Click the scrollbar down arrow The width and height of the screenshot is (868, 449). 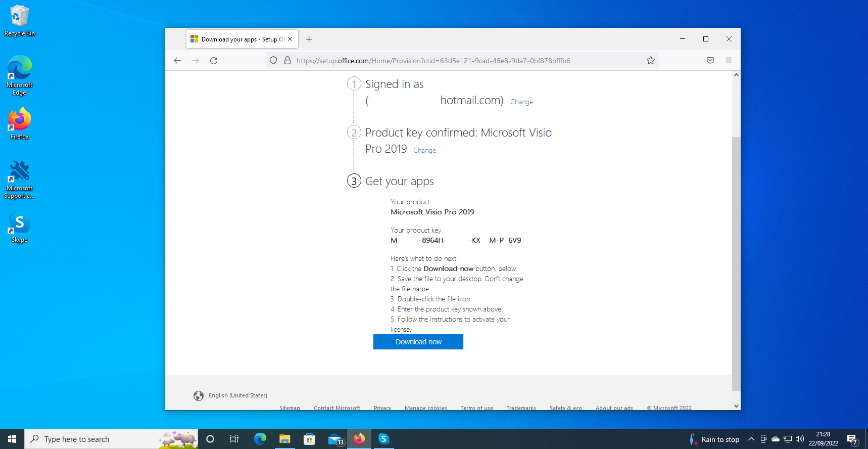pos(736,406)
